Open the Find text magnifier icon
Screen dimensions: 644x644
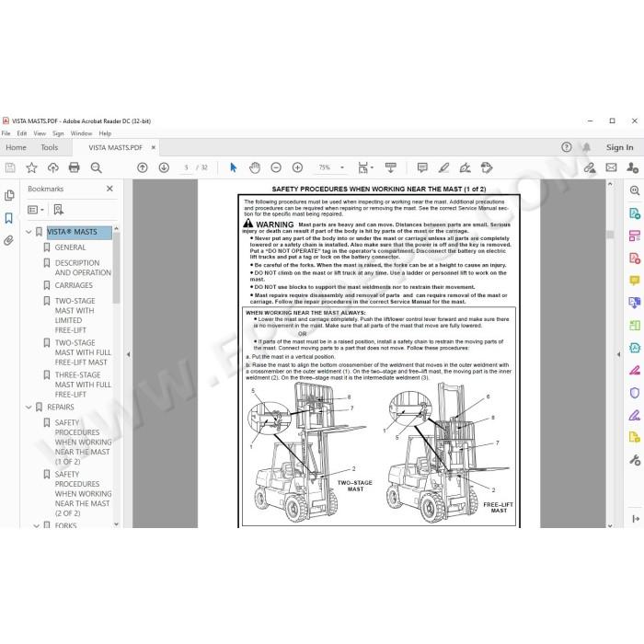pos(96,167)
